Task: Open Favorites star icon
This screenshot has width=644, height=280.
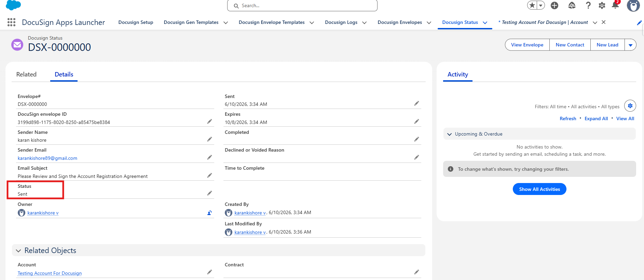Action: click(532, 5)
